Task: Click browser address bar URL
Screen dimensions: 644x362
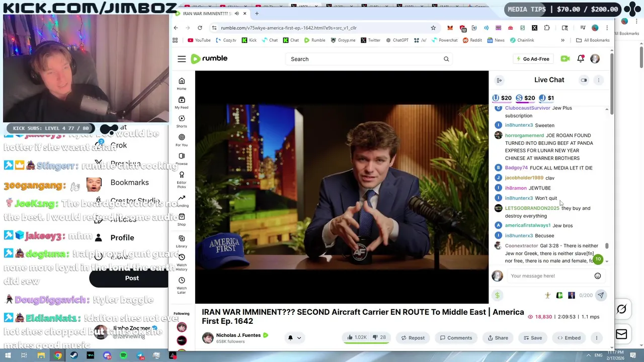Action: [x=289, y=28]
